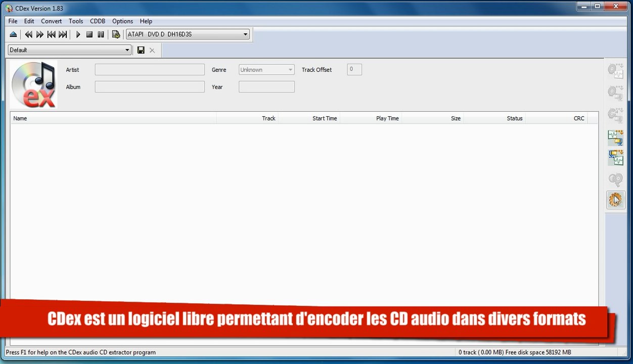Skip to the previous track

(51, 34)
